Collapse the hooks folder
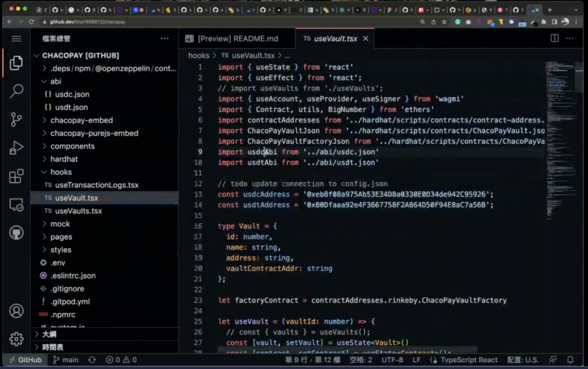 tap(61, 172)
